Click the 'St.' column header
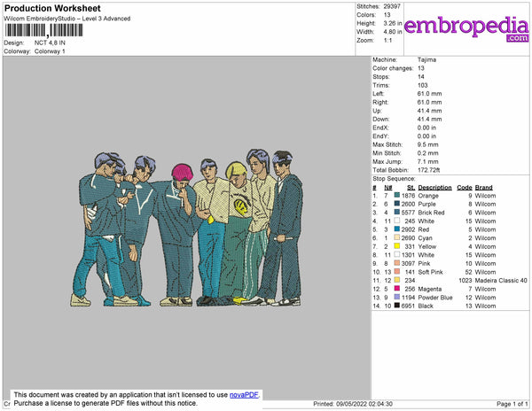This screenshot has height=411, width=532. click(411, 188)
